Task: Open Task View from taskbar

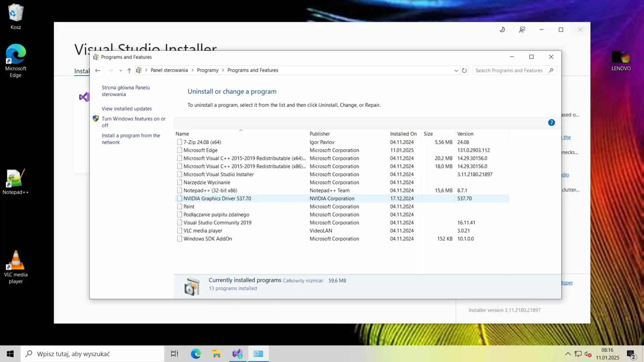Action: [x=174, y=354]
